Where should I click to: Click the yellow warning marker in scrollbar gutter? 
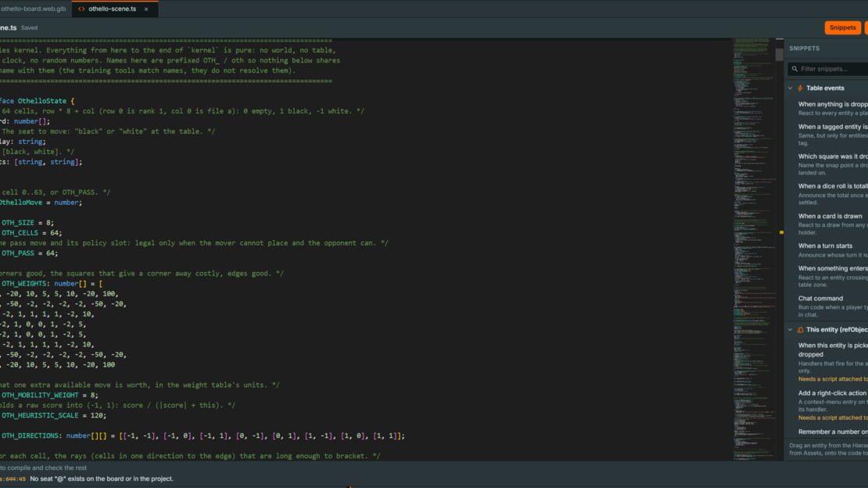(781, 232)
